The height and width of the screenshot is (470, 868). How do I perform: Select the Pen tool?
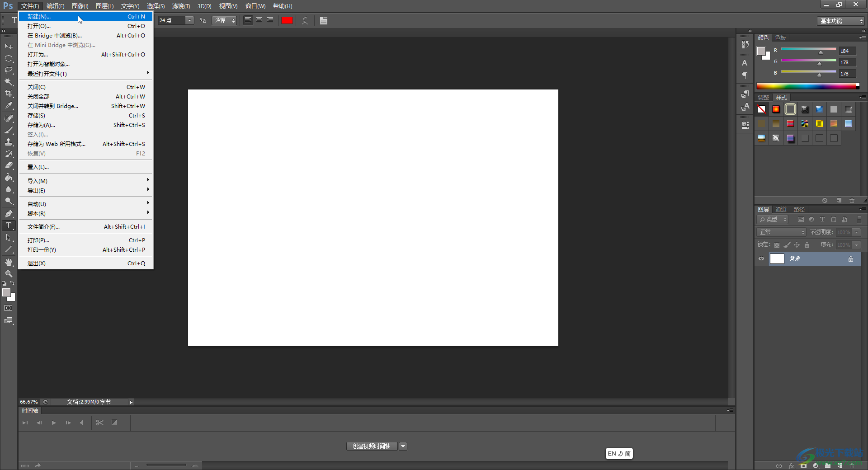pos(9,214)
